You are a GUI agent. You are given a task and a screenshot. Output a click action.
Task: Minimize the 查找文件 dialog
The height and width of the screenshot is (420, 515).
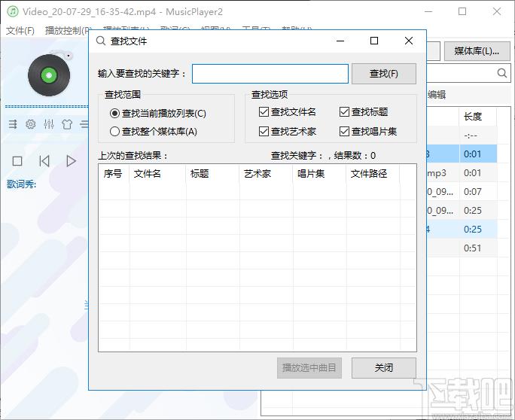(340, 41)
